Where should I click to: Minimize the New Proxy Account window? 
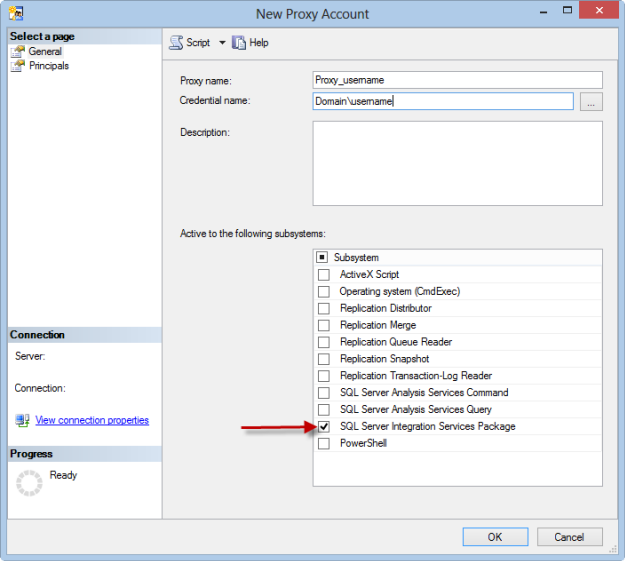543,12
